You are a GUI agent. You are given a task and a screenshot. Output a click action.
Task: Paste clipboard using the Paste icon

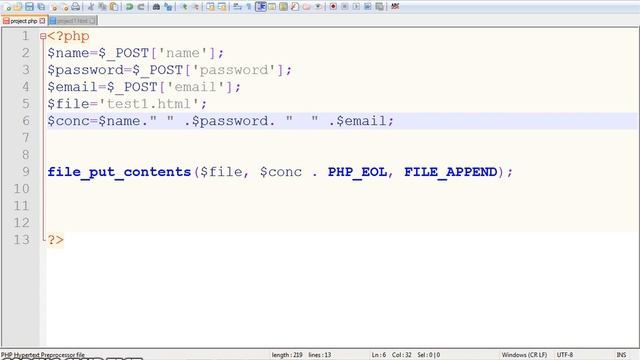[114, 7]
